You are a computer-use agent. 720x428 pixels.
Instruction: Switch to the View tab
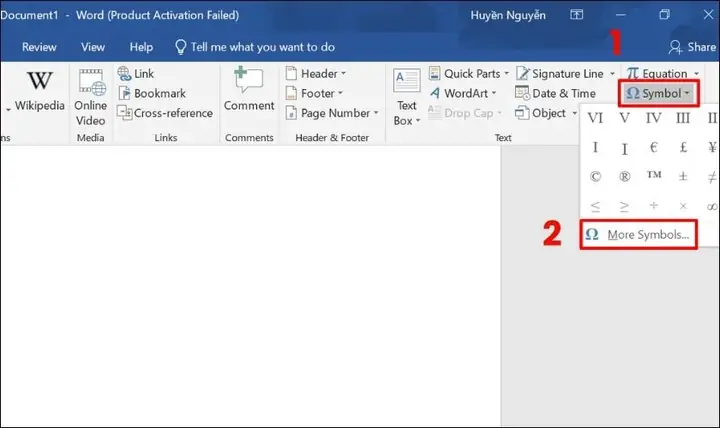93,47
